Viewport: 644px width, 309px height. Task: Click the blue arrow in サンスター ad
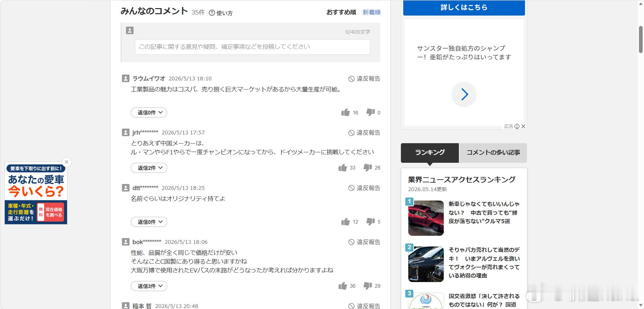point(464,94)
